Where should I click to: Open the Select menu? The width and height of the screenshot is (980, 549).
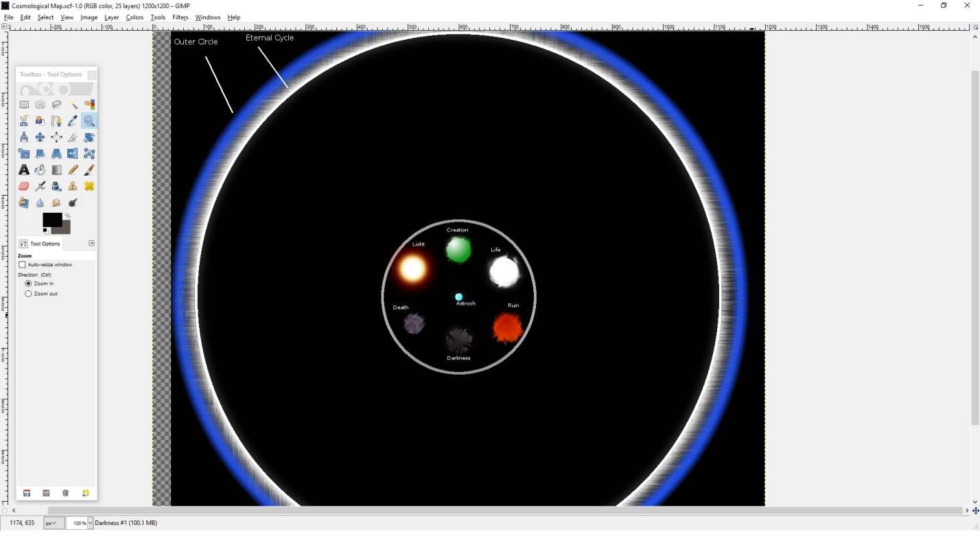pos(45,17)
